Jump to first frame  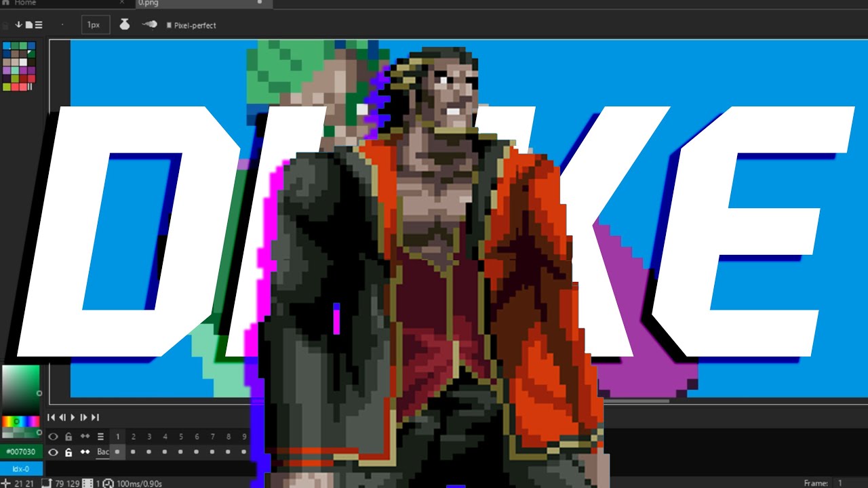click(52, 417)
